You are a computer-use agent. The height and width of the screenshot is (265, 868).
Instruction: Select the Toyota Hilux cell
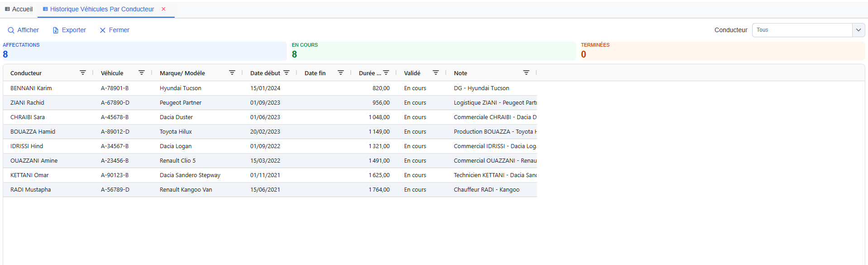coord(176,132)
